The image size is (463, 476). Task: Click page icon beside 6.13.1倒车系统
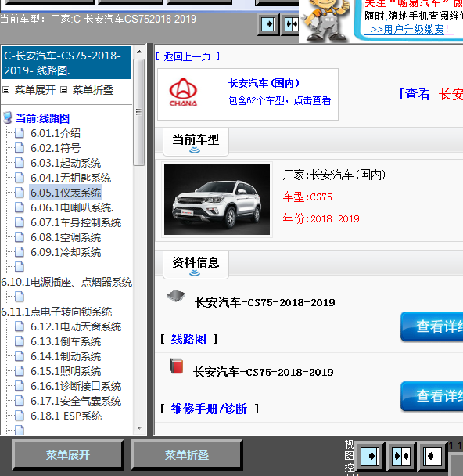[x=20, y=341]
